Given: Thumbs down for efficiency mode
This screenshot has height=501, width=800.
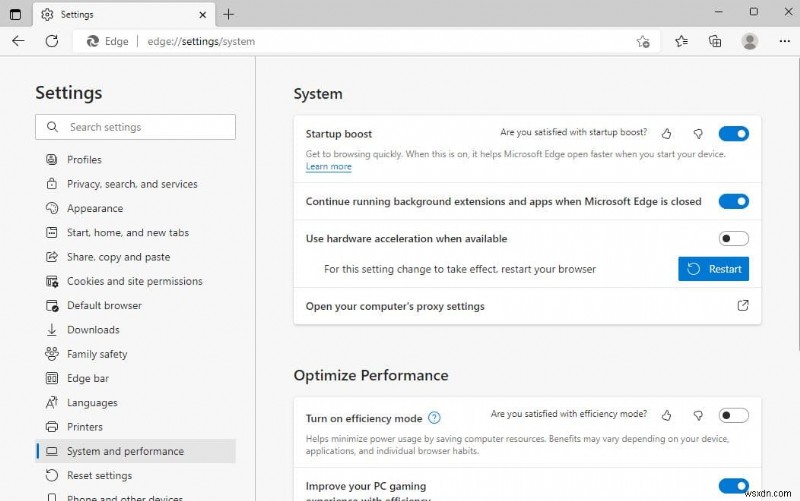Looking at the screenshot, I should tap(698, 416).
